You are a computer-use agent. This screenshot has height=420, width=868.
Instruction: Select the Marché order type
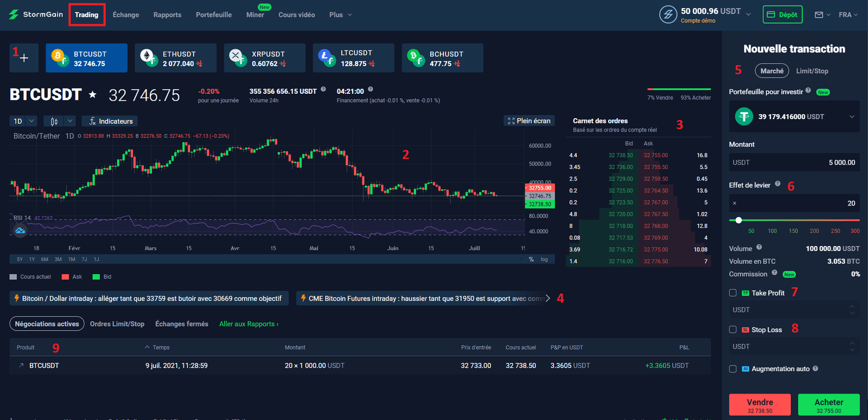[771, 71]
